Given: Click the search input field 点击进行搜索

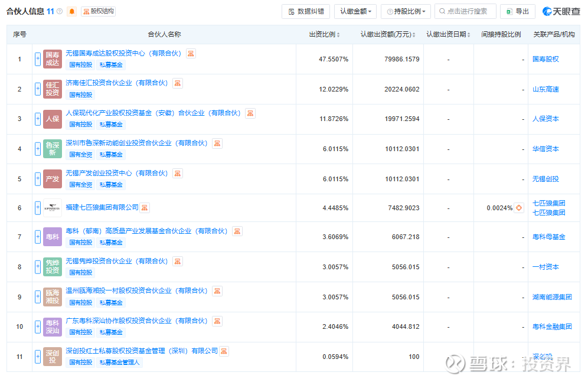Looking at the screenshot, I should pyautogui.click(x=465, y=11).
